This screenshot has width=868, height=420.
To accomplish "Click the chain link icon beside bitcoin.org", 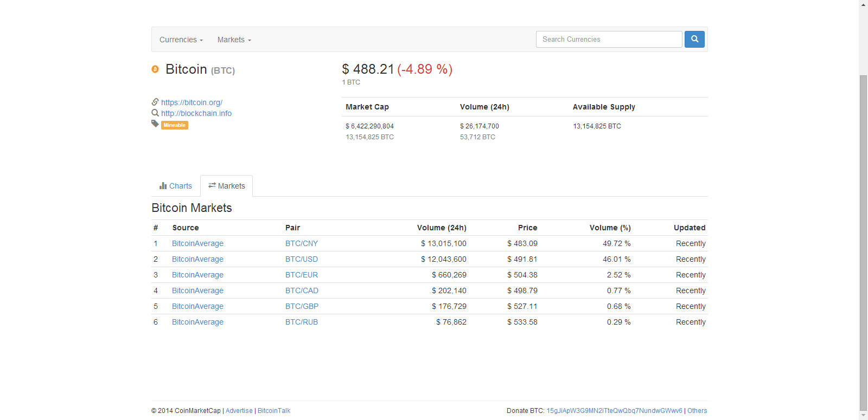I will click(x=155, y=102).
